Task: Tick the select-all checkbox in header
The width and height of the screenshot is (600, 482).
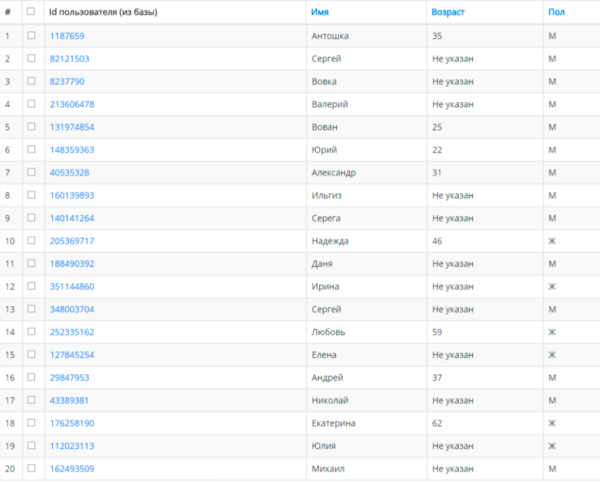Action: tap(31, 11)
